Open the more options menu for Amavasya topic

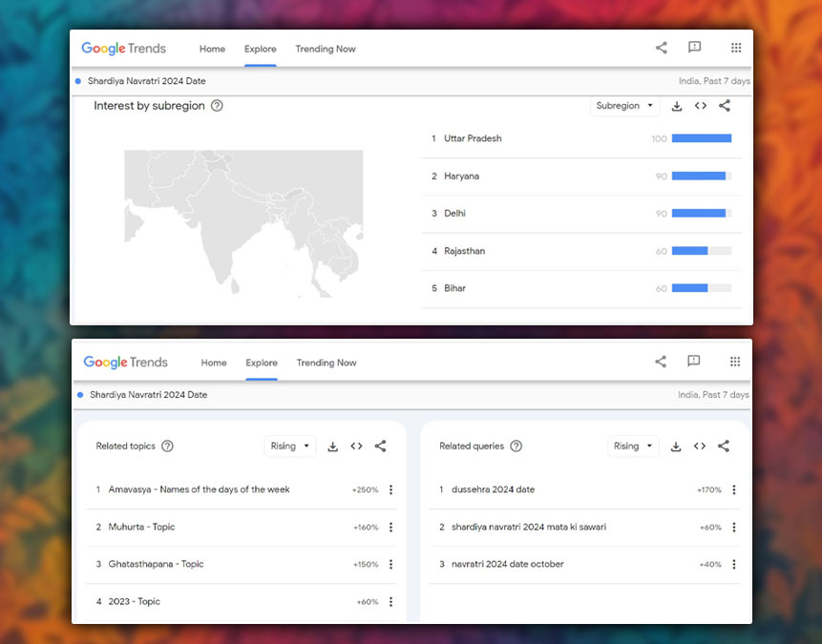tap(390, 489)
